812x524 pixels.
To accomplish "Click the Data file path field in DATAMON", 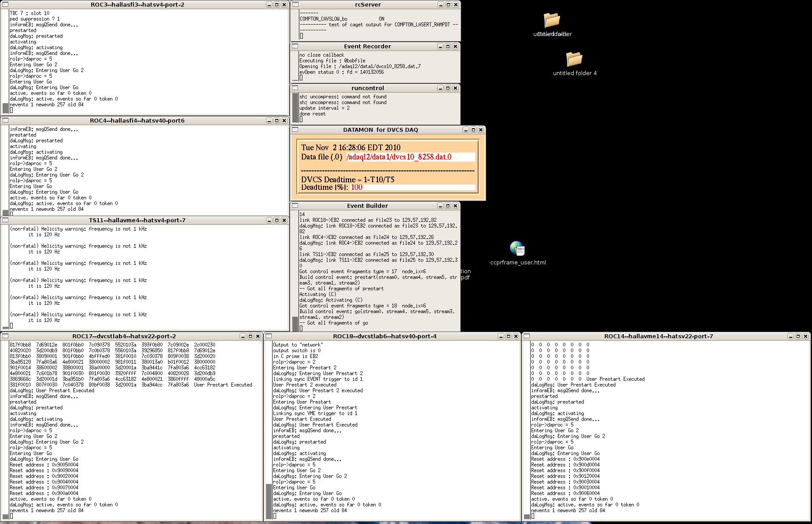I will click(410, 157).
